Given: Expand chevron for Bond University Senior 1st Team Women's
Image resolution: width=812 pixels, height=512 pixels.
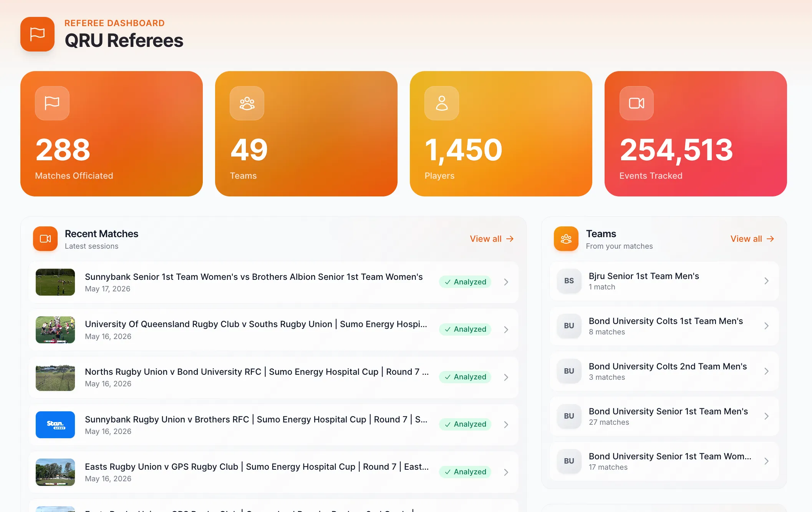Looking at the screenshot, I should (x=766, y=461).
